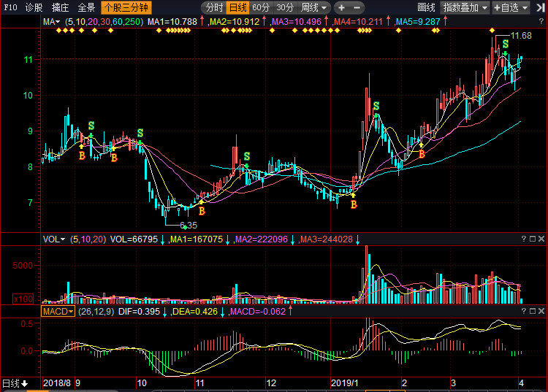Viewport: 548px width, 392px height.
Task: Click the S sell marker below 11.68
Action: (505, 45)
